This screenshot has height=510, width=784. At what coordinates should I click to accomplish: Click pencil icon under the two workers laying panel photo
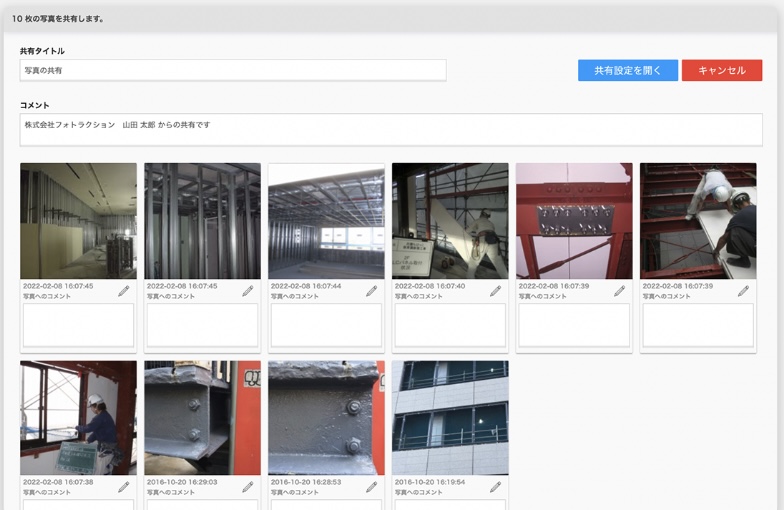pyautogui.click(x=744, y=291)
